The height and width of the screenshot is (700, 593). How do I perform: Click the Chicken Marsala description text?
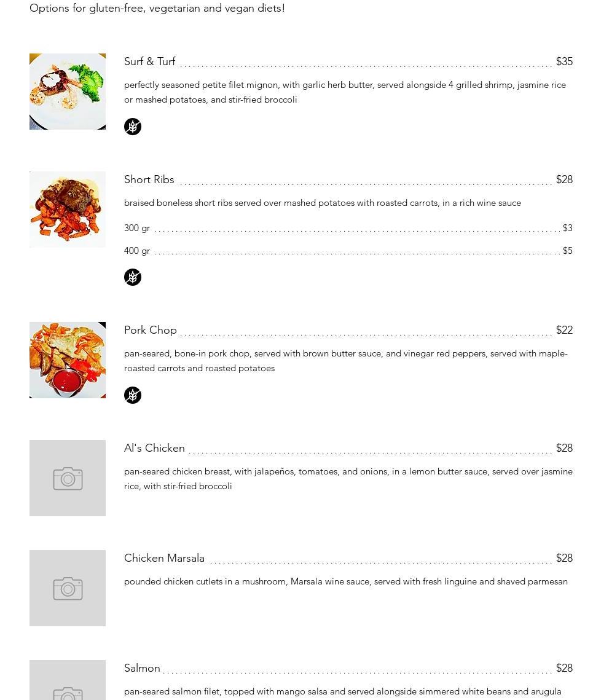[x=346, y=581]
